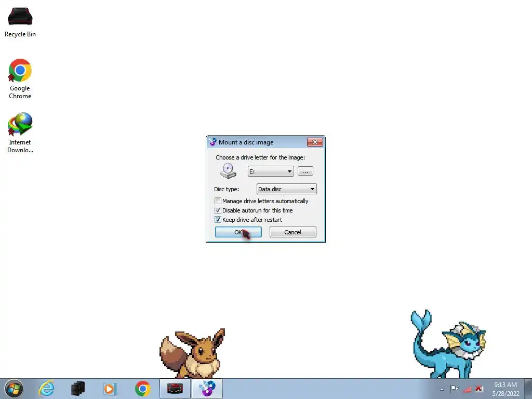Open Action Center flag icon
Viewport: 532px width, 399px height.
[454, 389]
